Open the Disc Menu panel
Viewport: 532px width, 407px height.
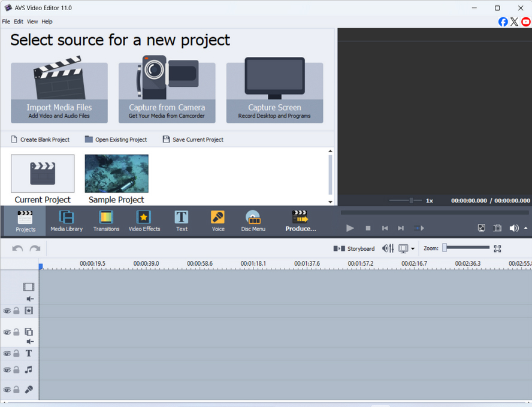click(x=253, y=221)
